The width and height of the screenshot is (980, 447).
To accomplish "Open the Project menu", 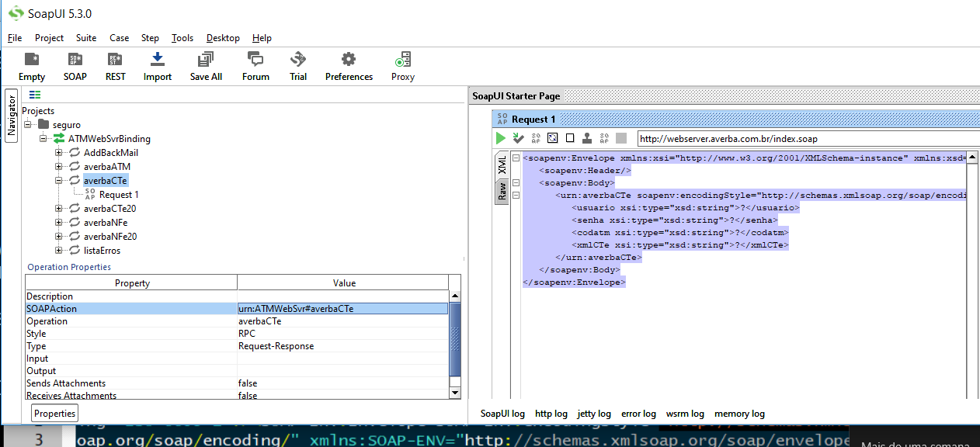I will 49,38.
